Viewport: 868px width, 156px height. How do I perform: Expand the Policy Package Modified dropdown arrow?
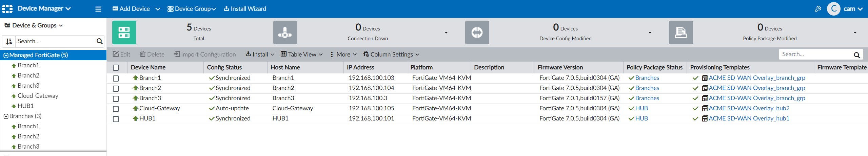coord(855,32)
